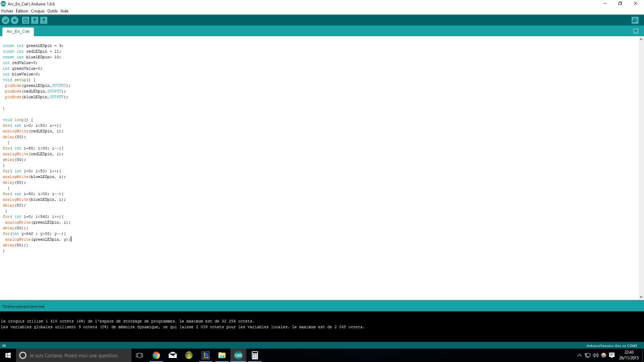This screenshot has width=644, height=362.
Task: Open the Action Center notifications icon
Action: 612,355
